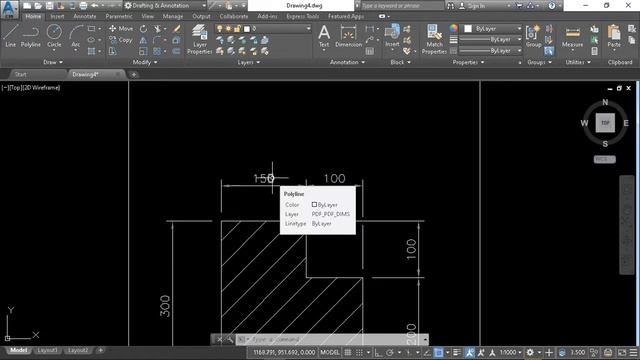The width and height of the screenshot is (640, 360).
Task: Open the Parametric ribbon tab
Action: pos(119,16)
